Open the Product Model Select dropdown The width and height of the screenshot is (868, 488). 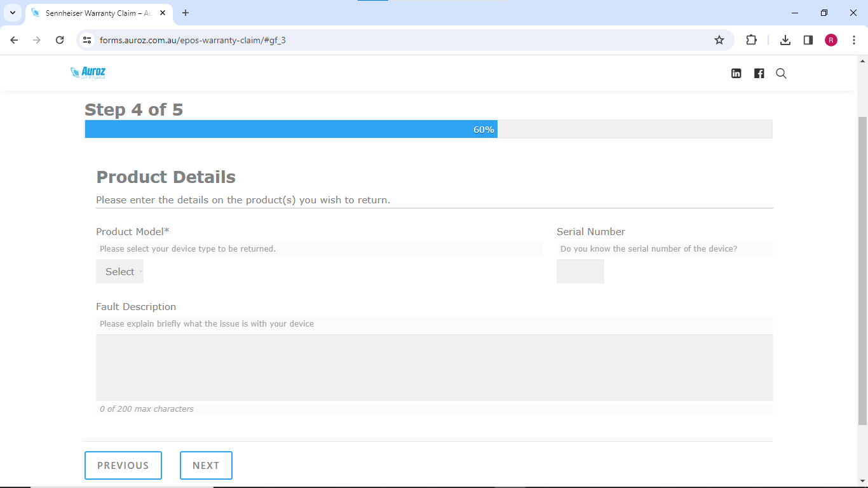click(x=119, y=271)
